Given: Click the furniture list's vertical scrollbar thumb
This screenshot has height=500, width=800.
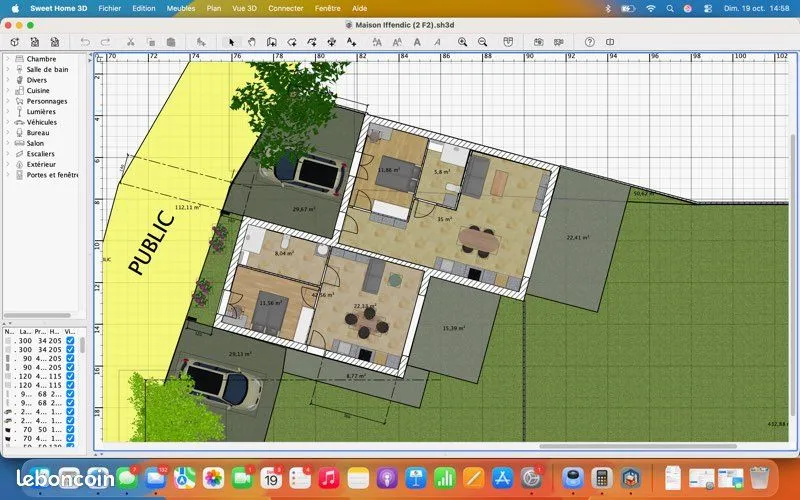Looking at the screenshot, I should pos(82,346).
